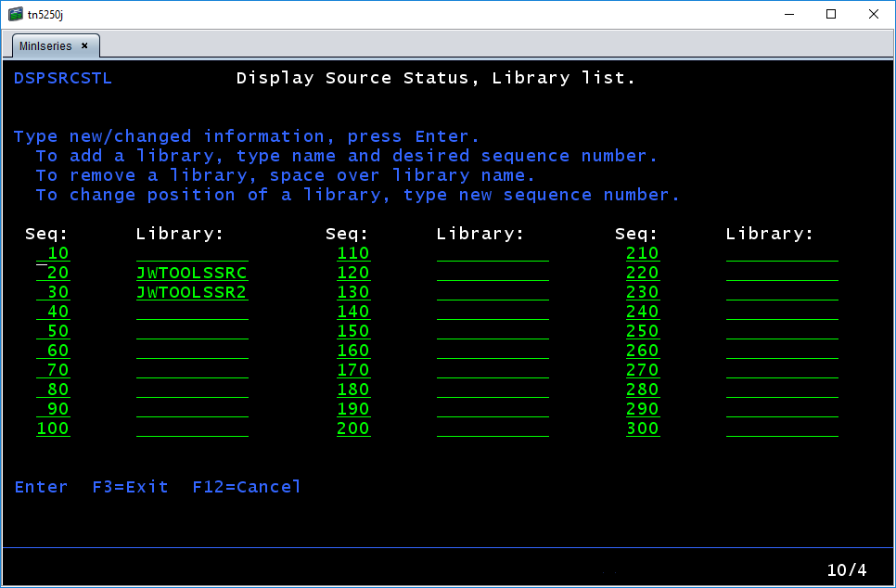Click the sequence field containing 50

tap(53, 331)
